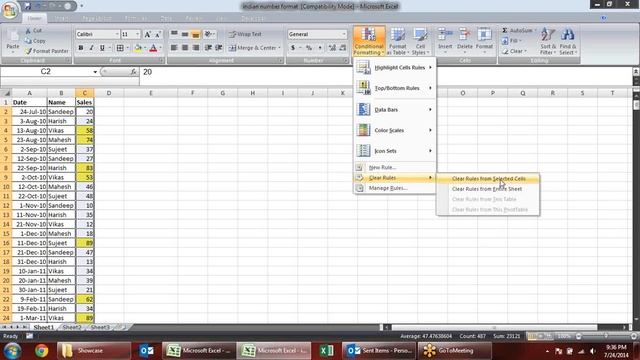Toggle Center horizontal alignment
The height and width of the screenshot is (360, 640).
(x=185, y=48)
